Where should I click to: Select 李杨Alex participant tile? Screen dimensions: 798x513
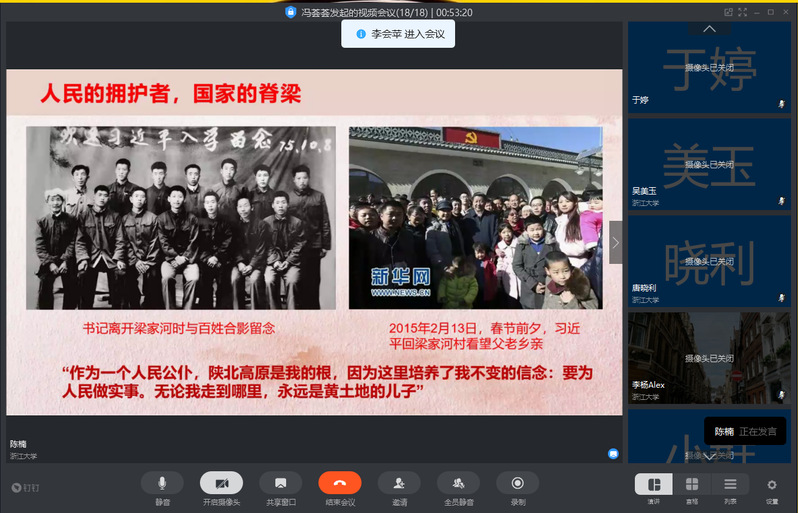(709, 358)
